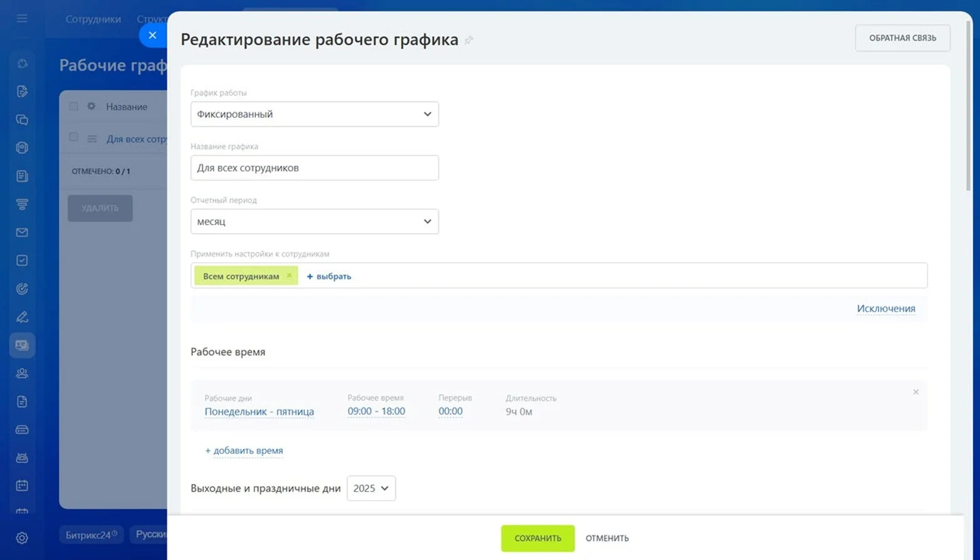The image size is (980, 560).
Task: Open the calendar icon in sidebar
Action: [x=22, y=485]
